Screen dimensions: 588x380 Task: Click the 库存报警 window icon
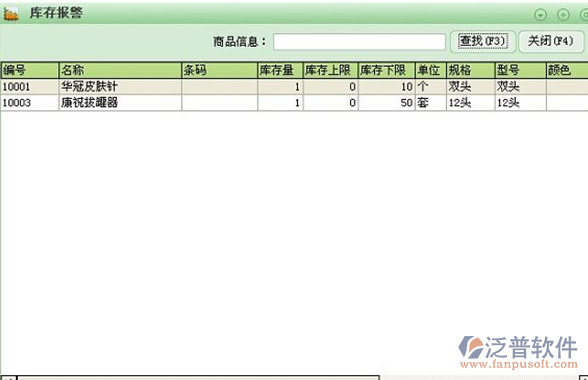click(11, 14)
